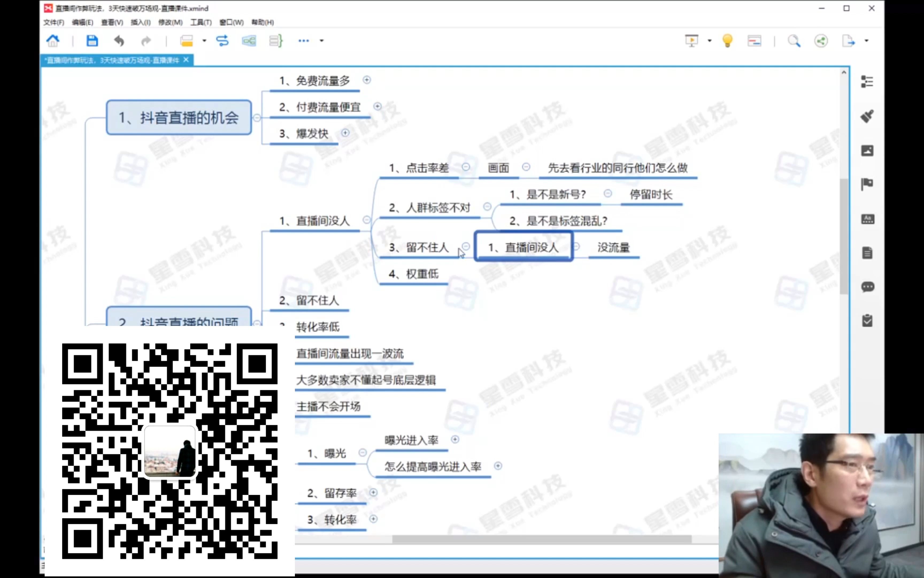Open the 工具(T) menu
This screenshot has height=578, width=924.
click(x=201, y=22)
